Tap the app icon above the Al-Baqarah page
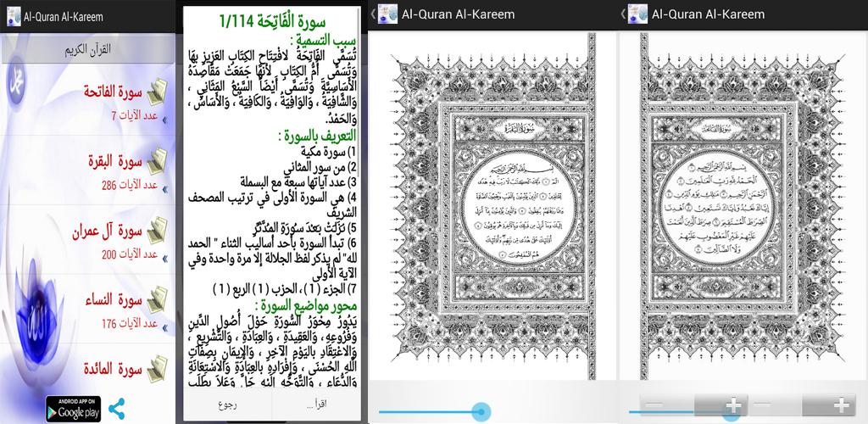Screen dimensions: 868x424 [387, 14]
